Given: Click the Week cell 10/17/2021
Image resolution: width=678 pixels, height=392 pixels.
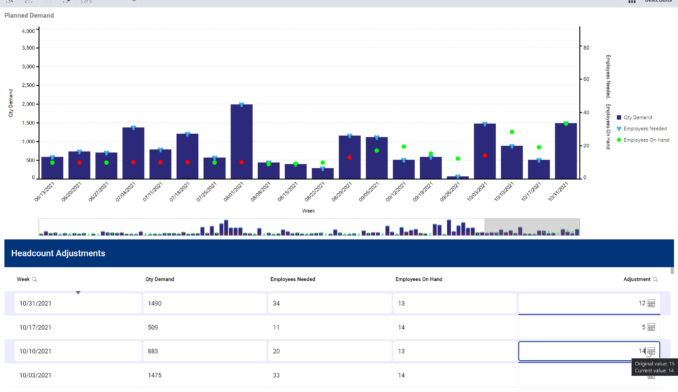Looking at the screenshot, I should [x=78, y=327].
